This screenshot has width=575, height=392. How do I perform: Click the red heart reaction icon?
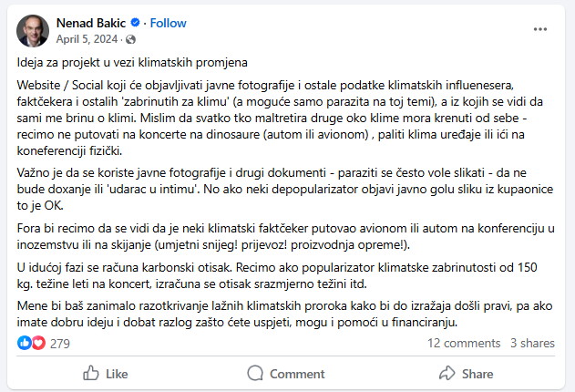pyautogui.click(x=38, y=343)
